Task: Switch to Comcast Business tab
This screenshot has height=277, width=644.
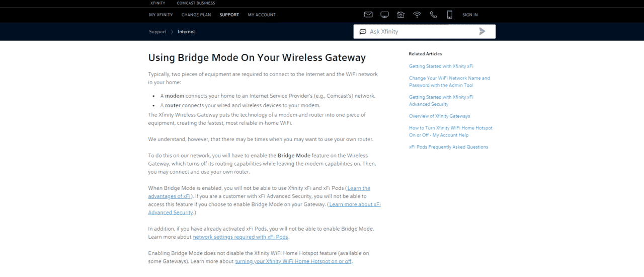Action: (196, 3)
